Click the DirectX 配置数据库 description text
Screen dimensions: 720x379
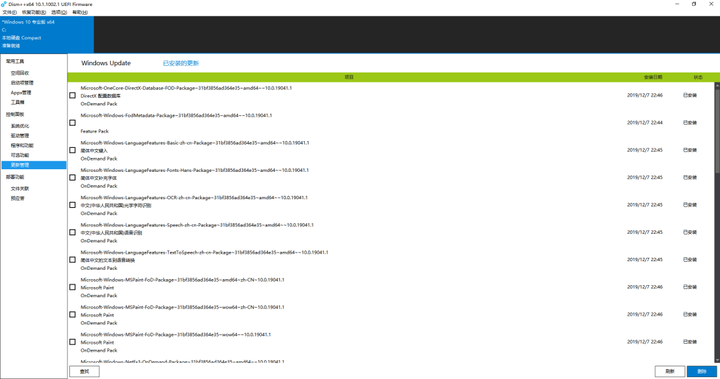point(101,96)
